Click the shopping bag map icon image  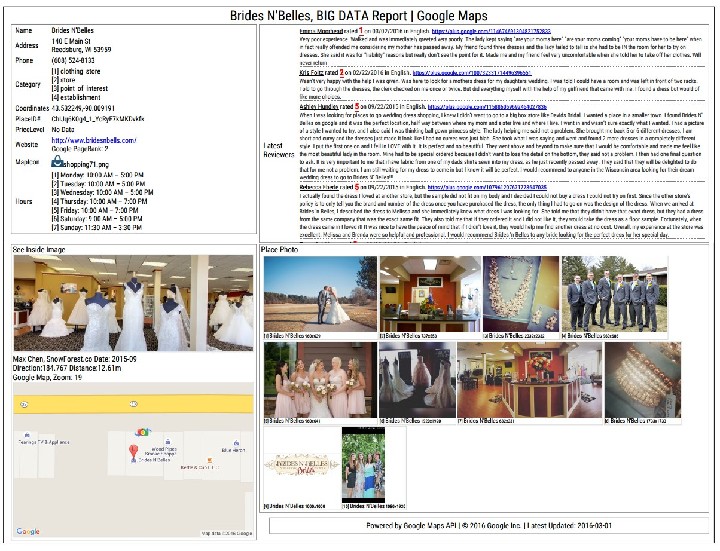coord(57,161)
